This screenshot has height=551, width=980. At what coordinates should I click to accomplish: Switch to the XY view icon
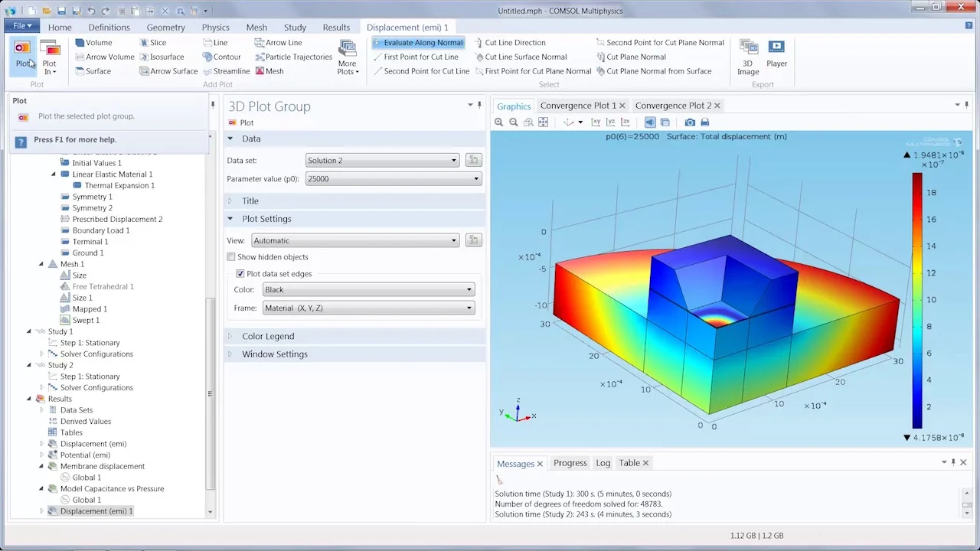tap(596, 122)
